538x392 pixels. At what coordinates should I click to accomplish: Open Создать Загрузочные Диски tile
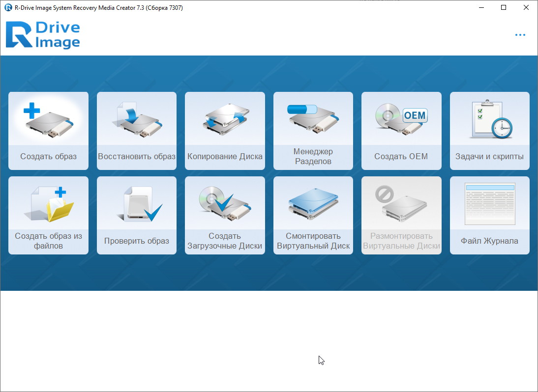pyautogui.click(x=225, y=215)
